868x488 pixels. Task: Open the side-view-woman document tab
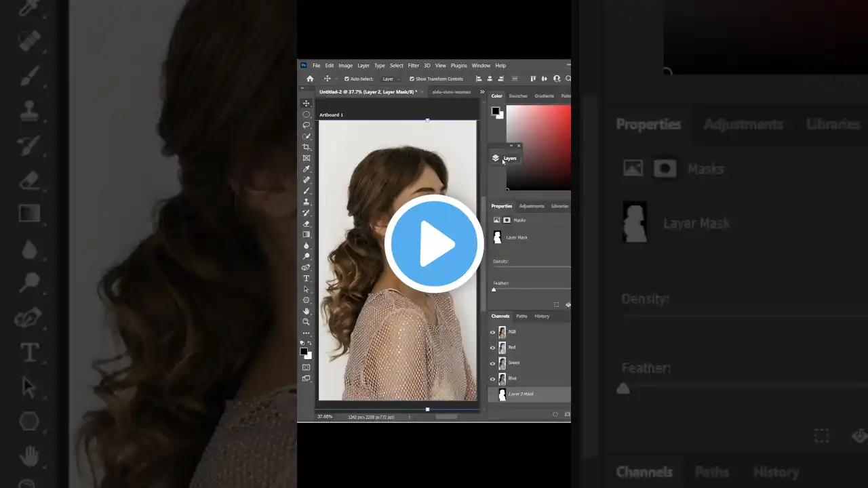tap(451, 91)
